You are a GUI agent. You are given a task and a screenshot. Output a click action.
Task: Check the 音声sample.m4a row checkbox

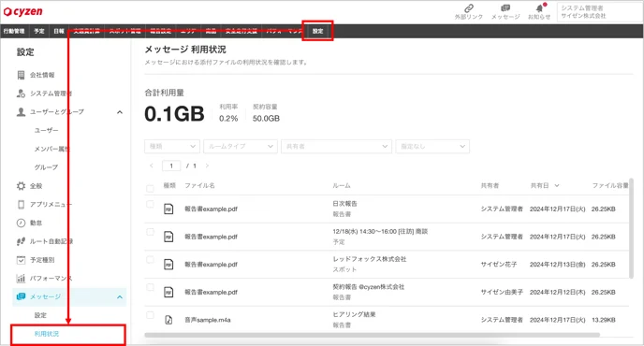point(150,315)
